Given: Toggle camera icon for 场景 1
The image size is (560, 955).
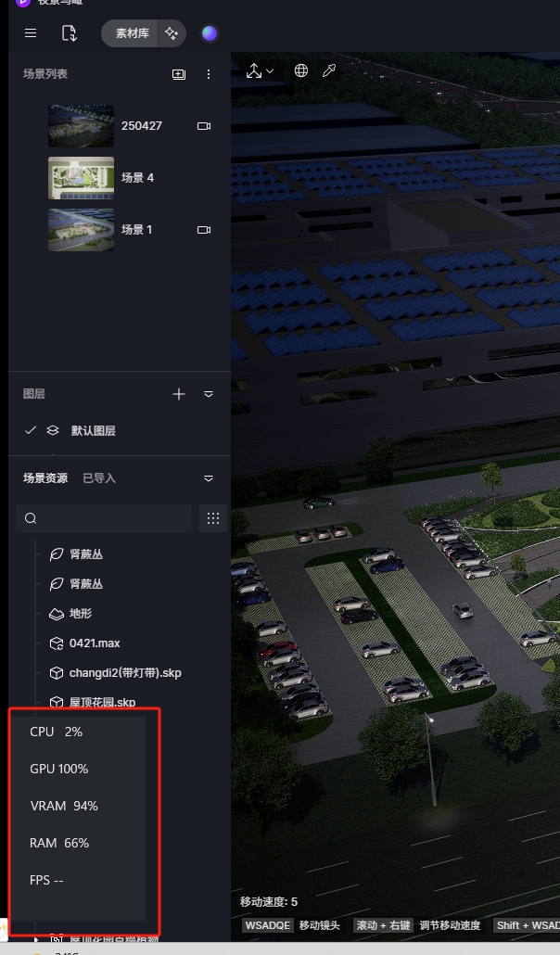Looking at the screenshot, I should coord(204,230).
